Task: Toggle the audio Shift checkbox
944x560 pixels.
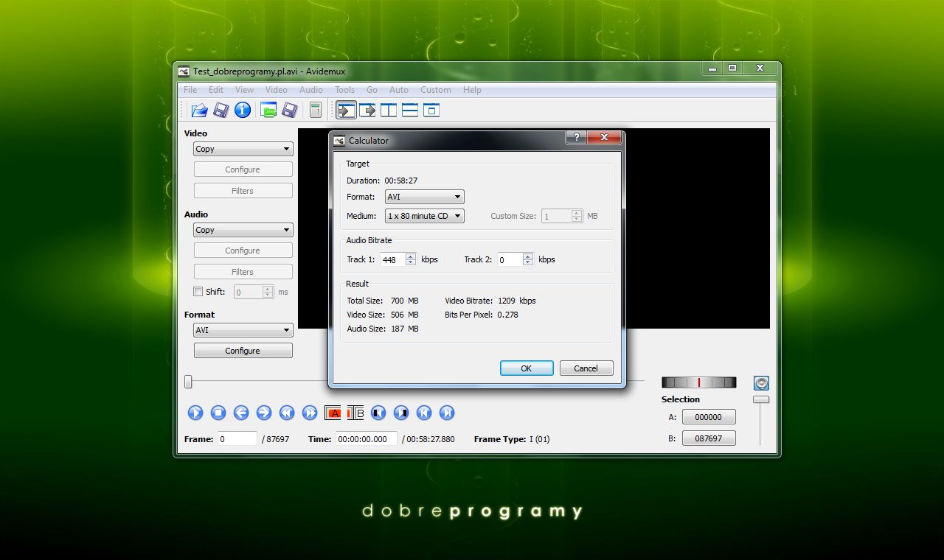Action: point(198,292)
